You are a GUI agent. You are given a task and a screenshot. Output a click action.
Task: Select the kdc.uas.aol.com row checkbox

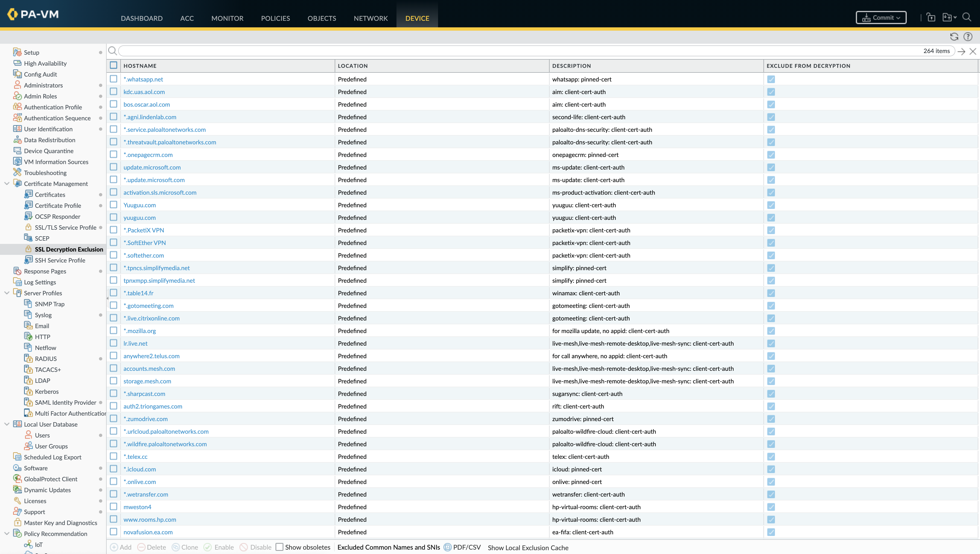point(113,91)
